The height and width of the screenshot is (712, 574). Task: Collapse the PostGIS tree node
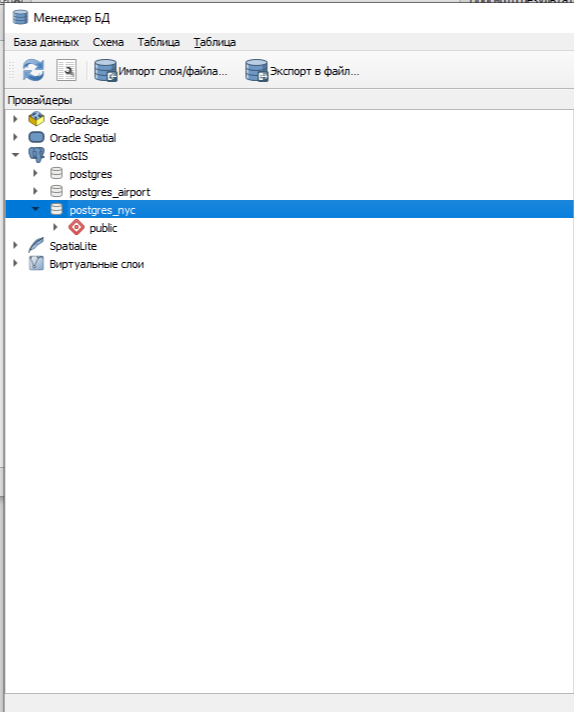15,155
